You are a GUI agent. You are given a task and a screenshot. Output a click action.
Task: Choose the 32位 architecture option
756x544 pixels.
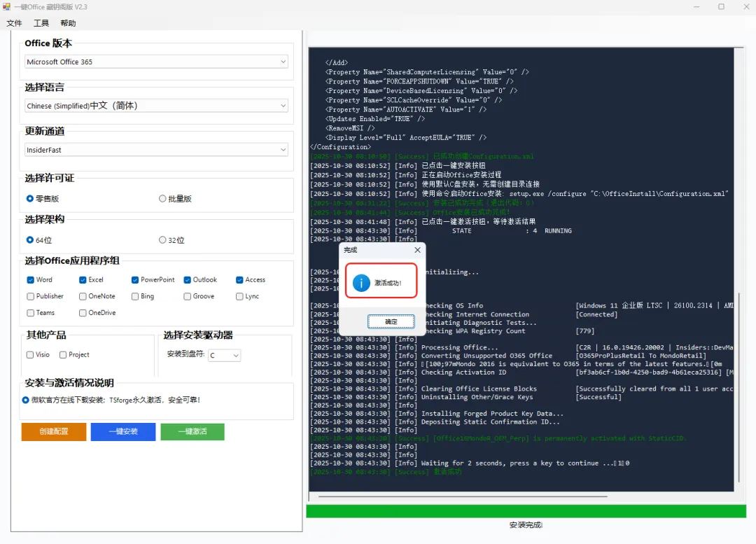click(162, 240)
